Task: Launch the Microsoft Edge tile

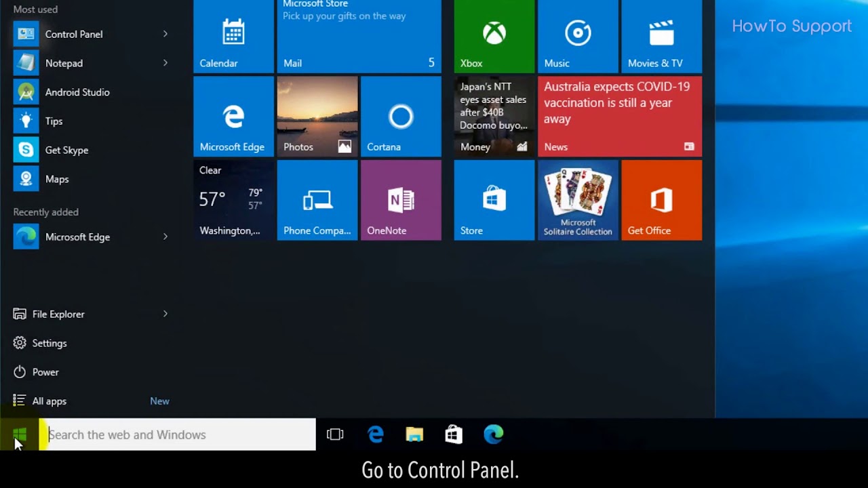Action: point(234,117)
